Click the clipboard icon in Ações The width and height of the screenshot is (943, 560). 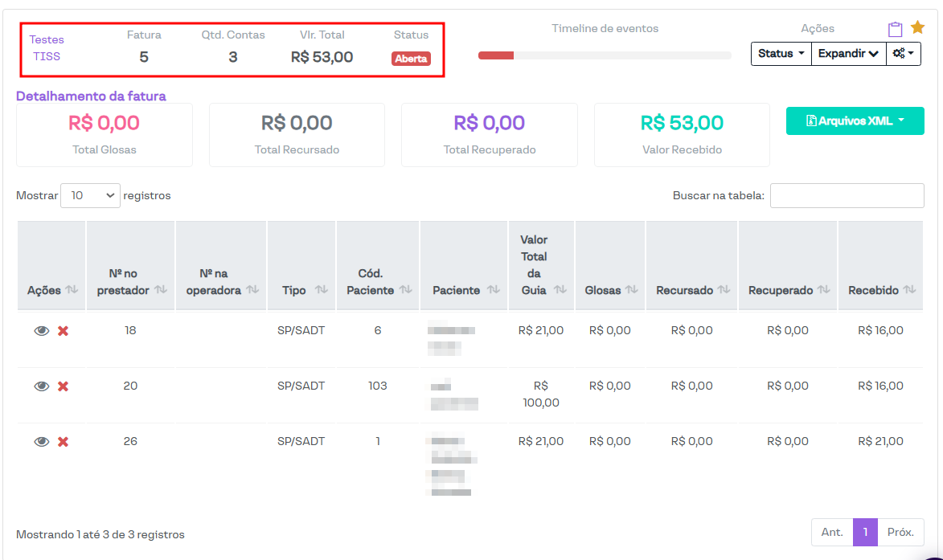pyautogui.click(x=895, y=29)
